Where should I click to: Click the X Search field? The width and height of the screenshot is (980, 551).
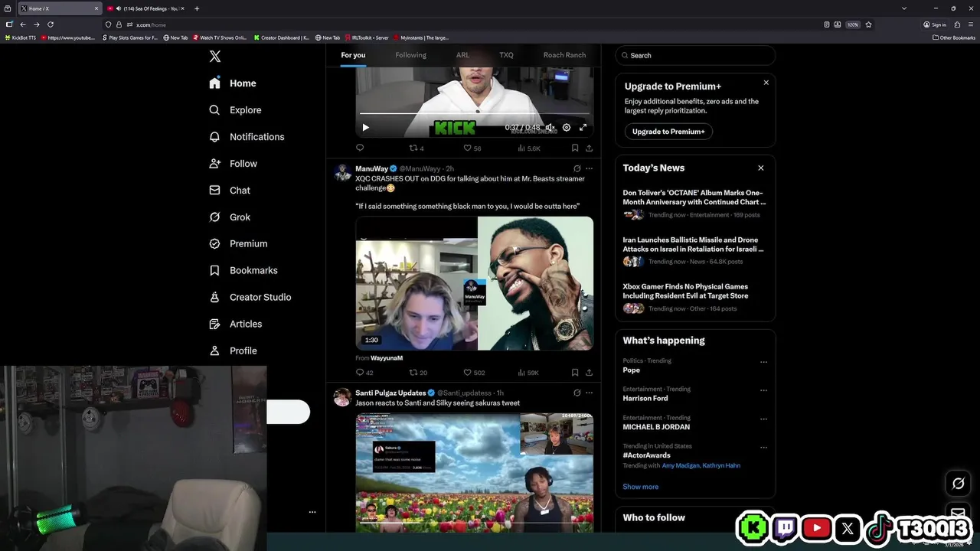(x=695, y=55)
